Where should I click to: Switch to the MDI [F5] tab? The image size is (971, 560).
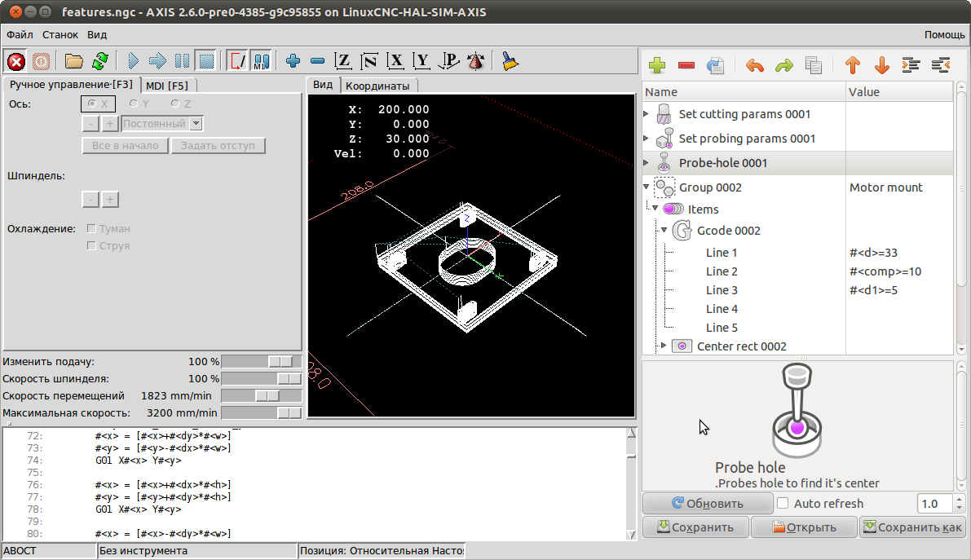click(x=167, y=86)
